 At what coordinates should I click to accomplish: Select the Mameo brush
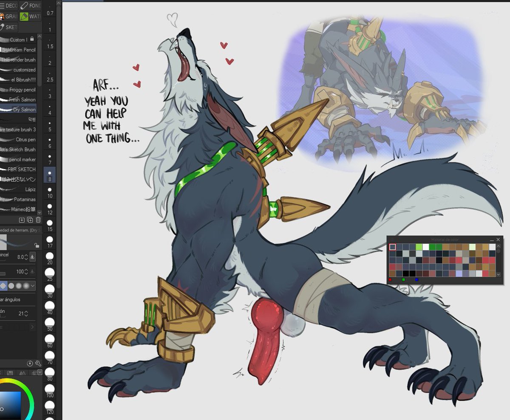click(x=18, y=209)
